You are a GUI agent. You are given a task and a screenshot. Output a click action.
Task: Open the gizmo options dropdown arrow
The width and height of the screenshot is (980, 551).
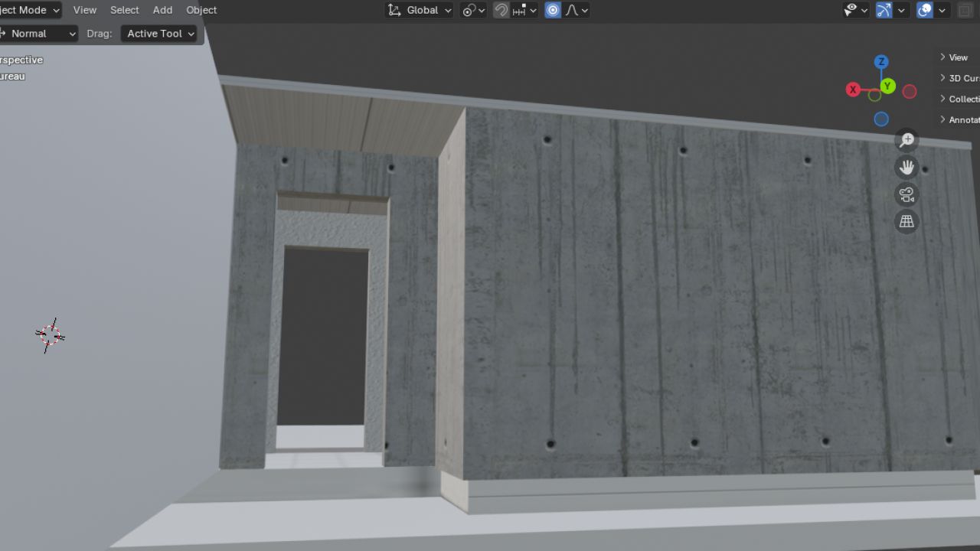901,10
